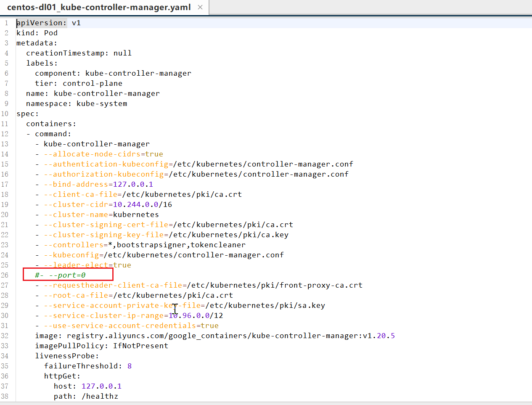Click the --use-service-account-credentials=true argument
The image size is (532, 405).
pos(131,326)
